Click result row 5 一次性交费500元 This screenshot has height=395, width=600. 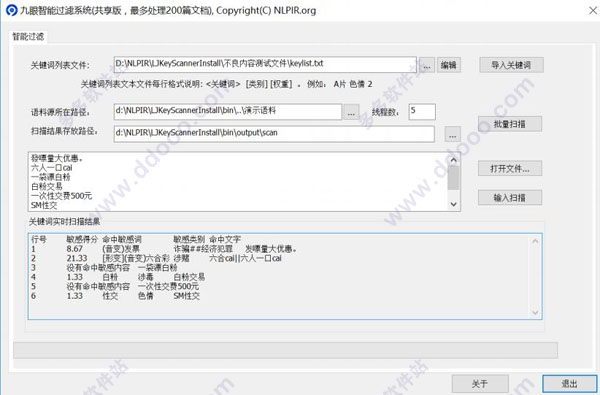tap(114, 286)
